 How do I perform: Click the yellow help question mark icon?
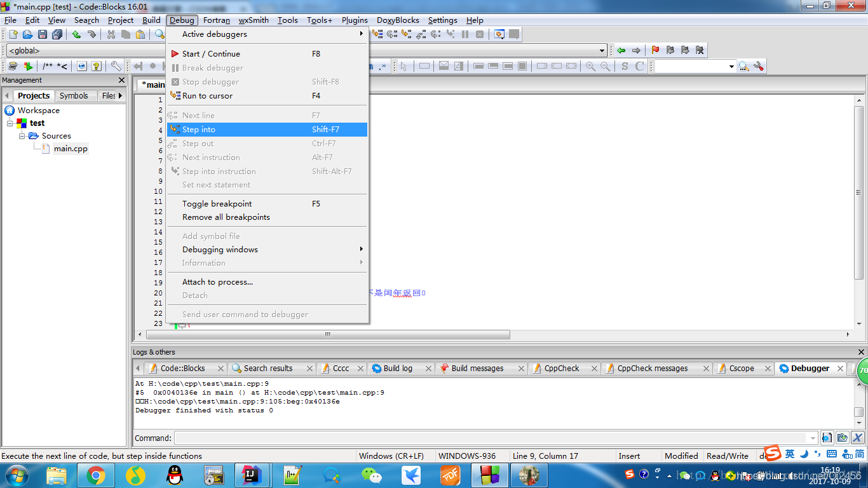point(97,66)
